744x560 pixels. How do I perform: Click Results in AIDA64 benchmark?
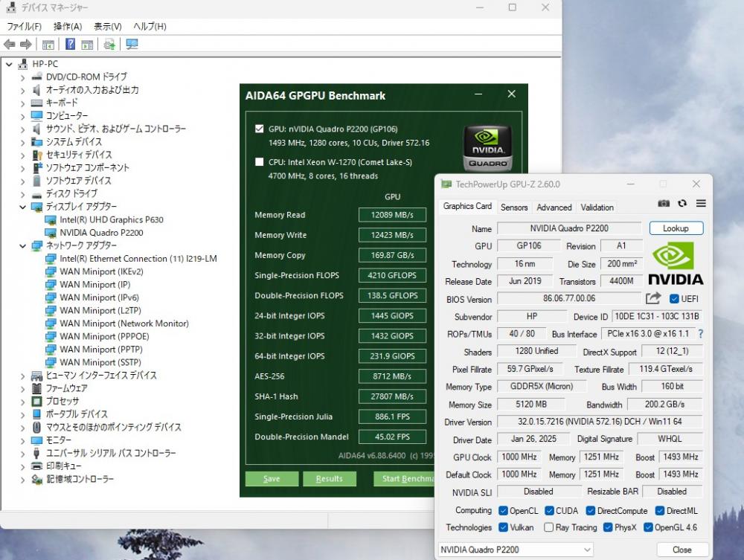(330, 478)
